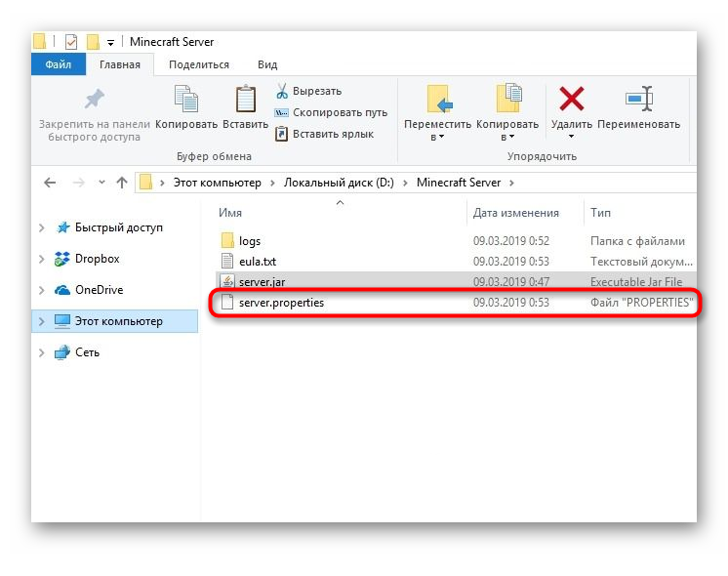Go up one folder level
Screen dimensions: 728x576
pos(122,183)
